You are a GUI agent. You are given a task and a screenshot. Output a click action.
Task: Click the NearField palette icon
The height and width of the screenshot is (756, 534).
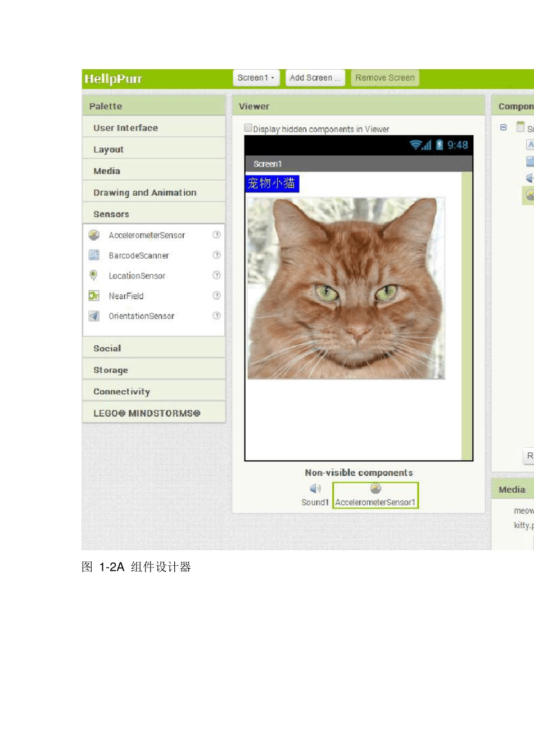[x=94, y=296]
